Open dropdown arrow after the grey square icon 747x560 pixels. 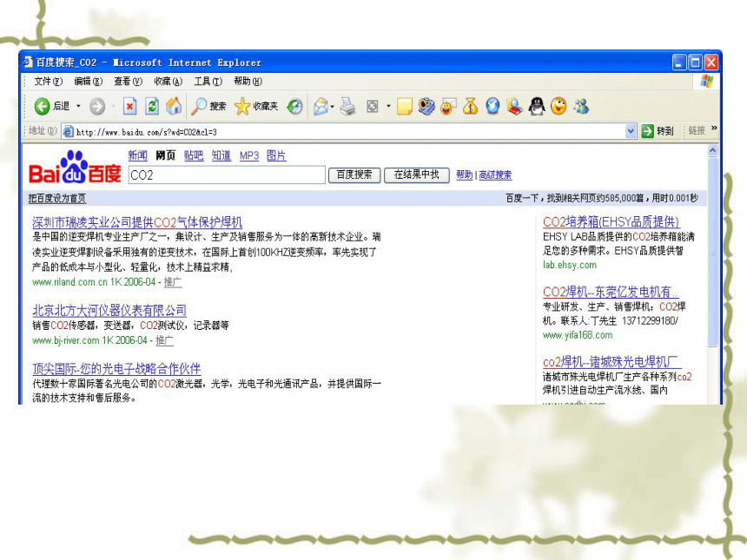tap(388, 106)
